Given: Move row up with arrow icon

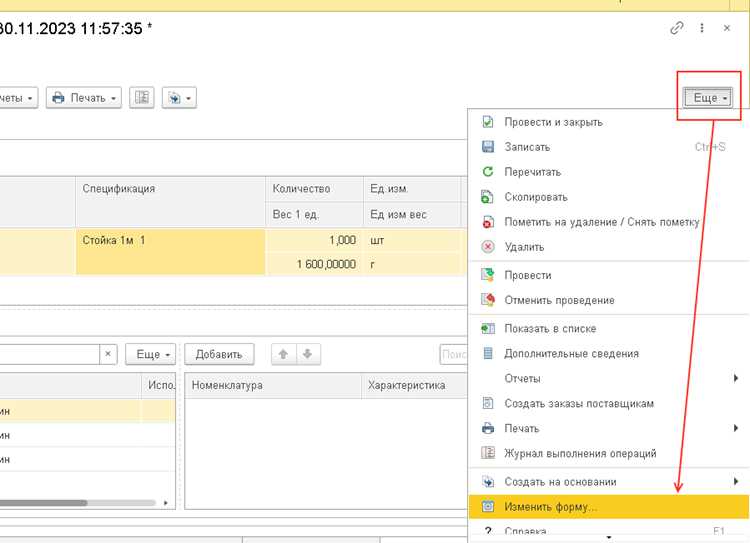Looking at the screenshot, I should pos(283,354).
